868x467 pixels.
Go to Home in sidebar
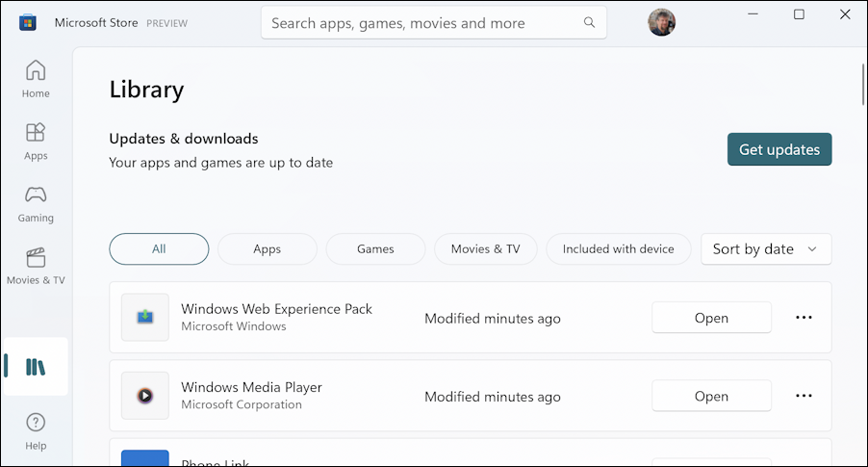pyautogui.click(x=36, y=79)
